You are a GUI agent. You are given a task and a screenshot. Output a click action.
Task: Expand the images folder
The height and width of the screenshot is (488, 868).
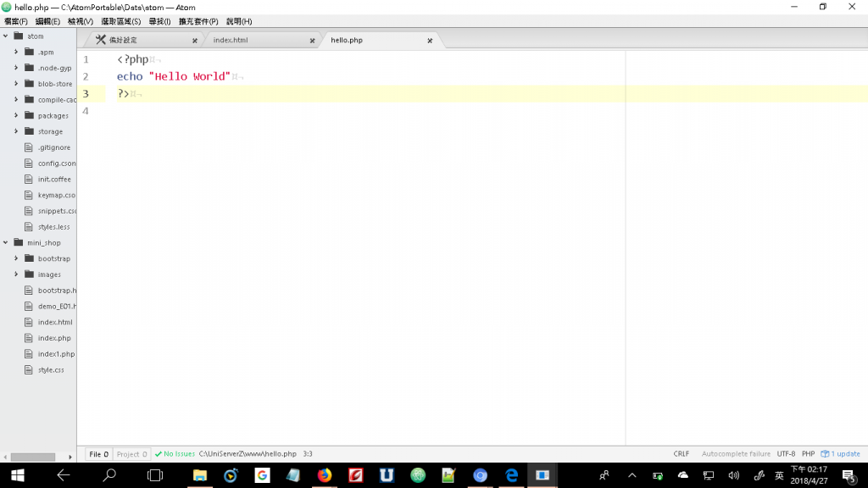16,274
